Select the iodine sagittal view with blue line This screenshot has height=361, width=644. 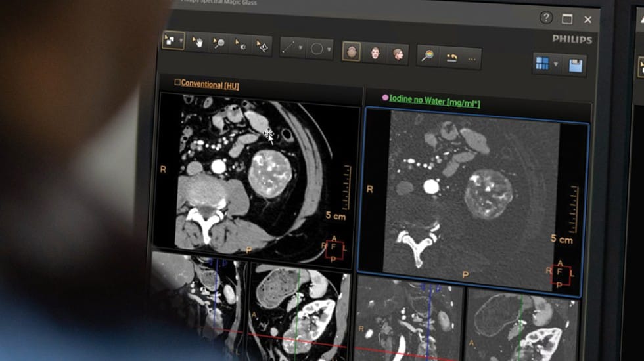(x=409, y=319)
